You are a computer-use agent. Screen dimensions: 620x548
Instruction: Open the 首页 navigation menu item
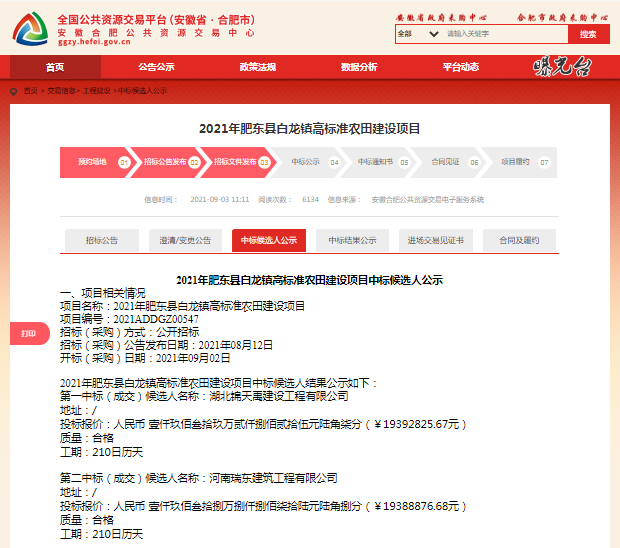point(55,67)
